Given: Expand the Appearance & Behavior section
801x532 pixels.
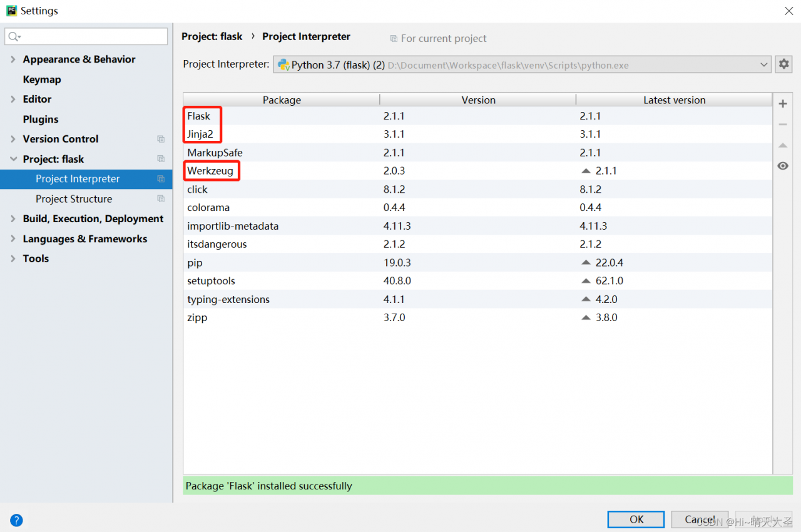Looking at the screenshot, I should click(x=13, y=59).
